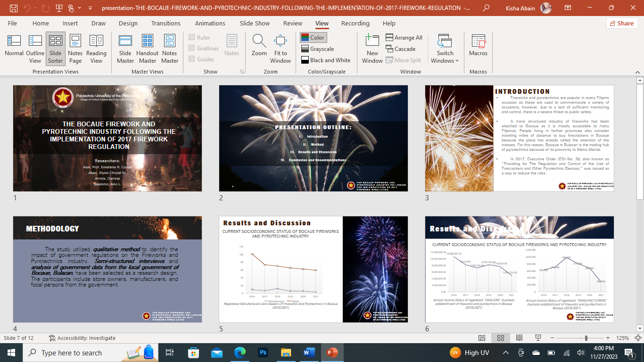Open Notes Page view
Image resolution: width=644 pixels, height=362 pixels.
point(75,48)
